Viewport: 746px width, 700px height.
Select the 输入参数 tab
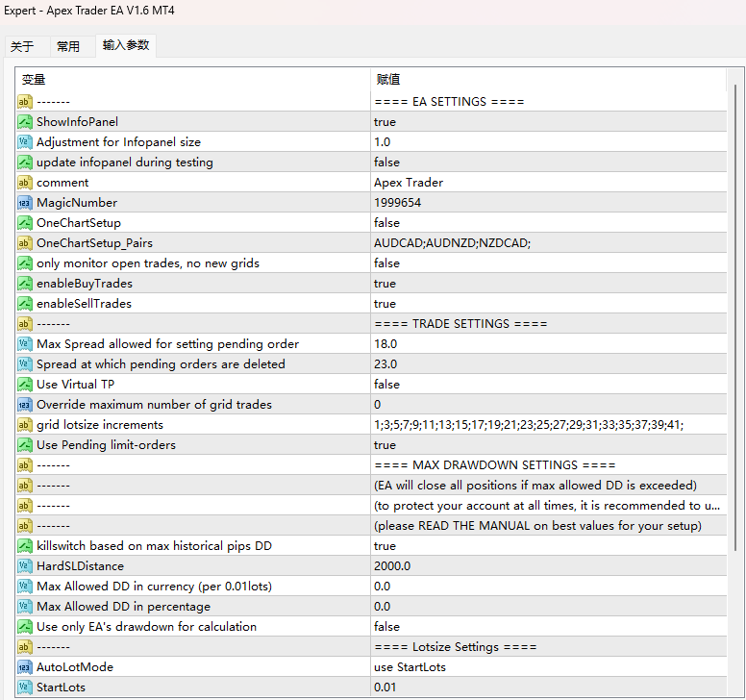126,45
